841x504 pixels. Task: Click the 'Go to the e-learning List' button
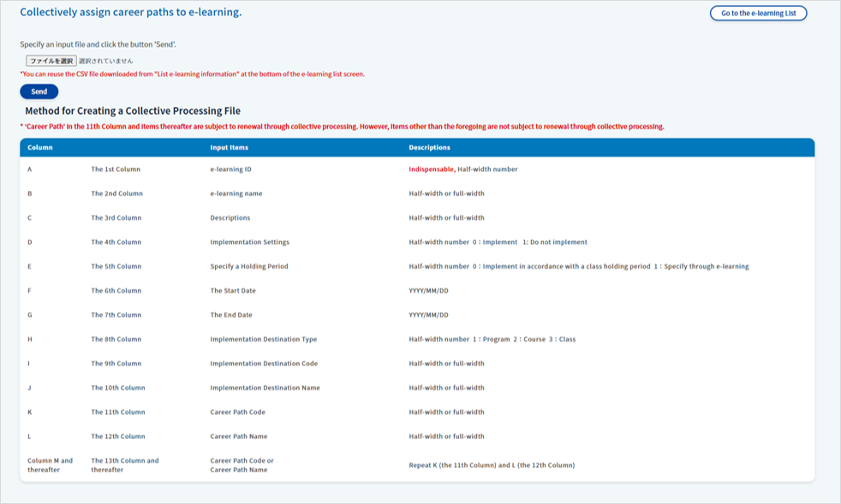click(x=758, y=13)
